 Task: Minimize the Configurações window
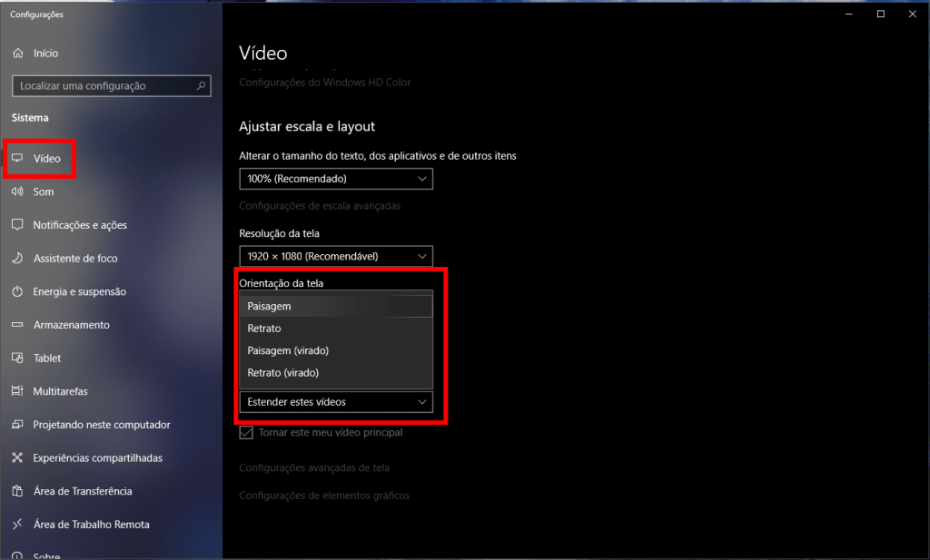[849, 15]
